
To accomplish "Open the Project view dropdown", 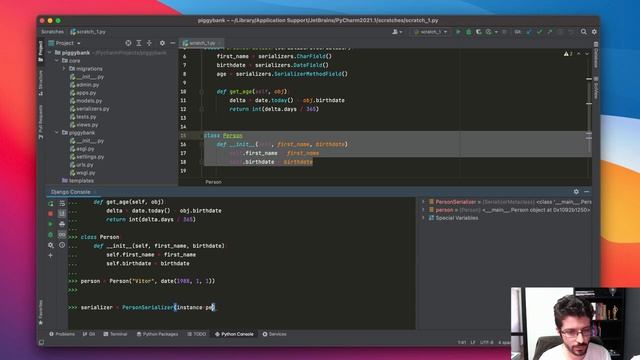I will [64, 43].
